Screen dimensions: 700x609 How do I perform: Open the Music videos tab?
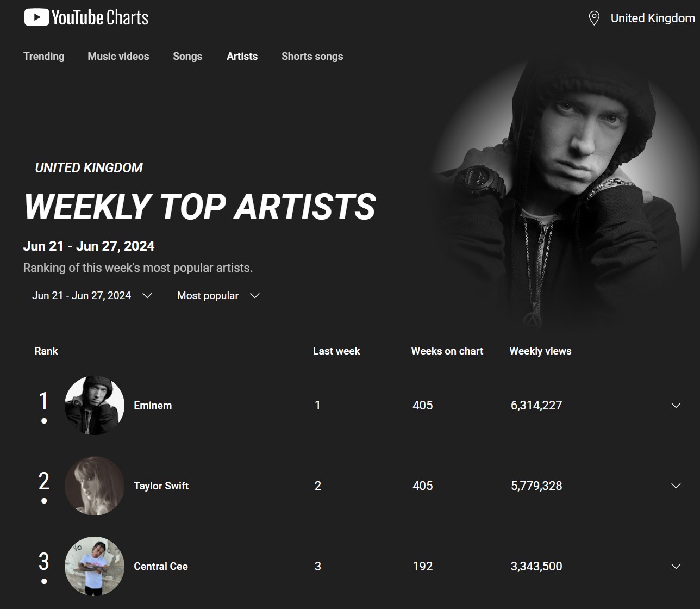[x=118, y=56]
